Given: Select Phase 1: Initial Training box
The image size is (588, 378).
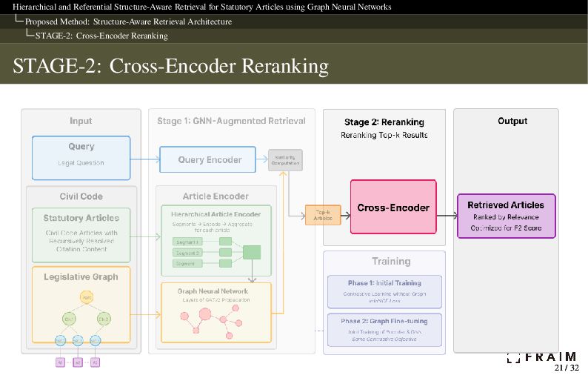Looking at the screenshot, I should [384, 292].
